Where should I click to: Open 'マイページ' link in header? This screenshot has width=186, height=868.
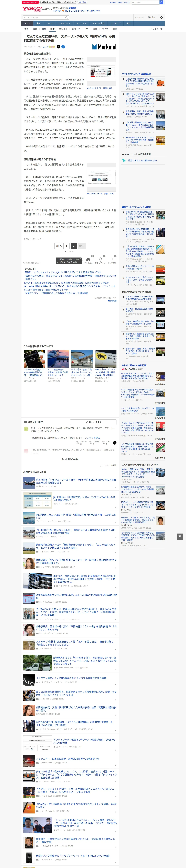click(x=139, y=18)
